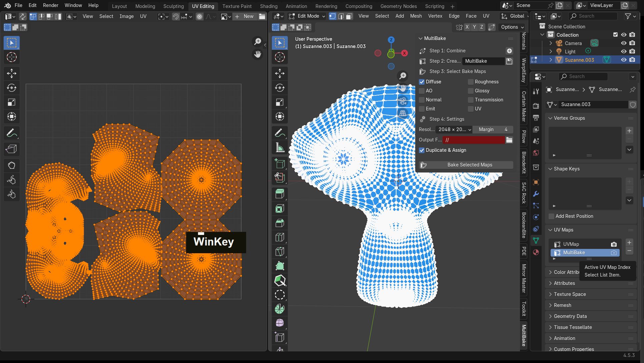Open the bake Resolution dropdown

(454, 129)
